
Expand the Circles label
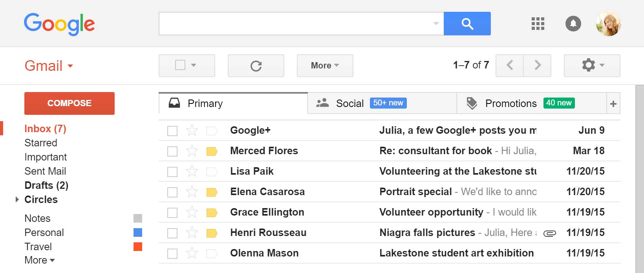coord(17,199)
